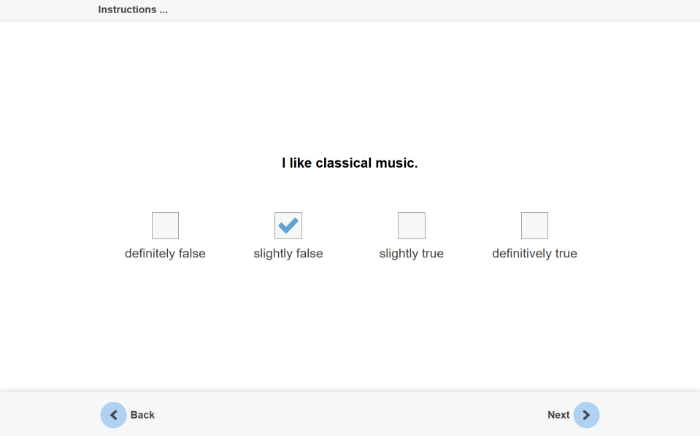Image resolution: width=700 pixels, height=436 pixels.
Task: Click the gray footer bar between Back and Next
Action: click(x=350, y=414)
